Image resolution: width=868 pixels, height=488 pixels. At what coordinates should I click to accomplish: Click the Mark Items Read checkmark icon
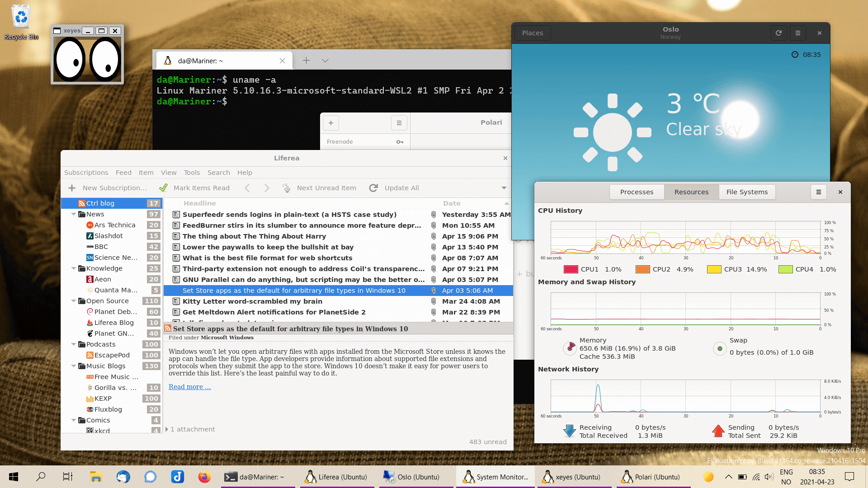click(163, 187)
